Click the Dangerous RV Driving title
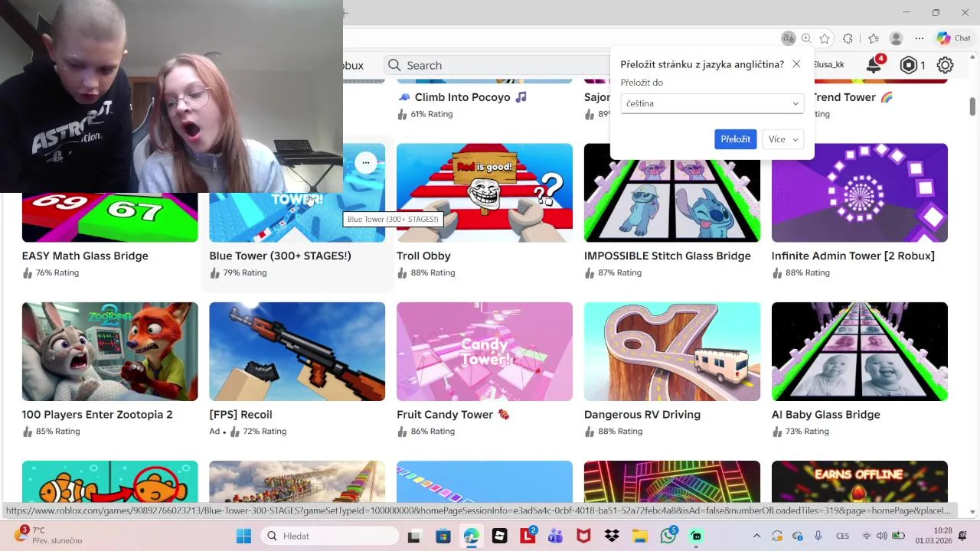980x551 pixels. pos(642,415)
